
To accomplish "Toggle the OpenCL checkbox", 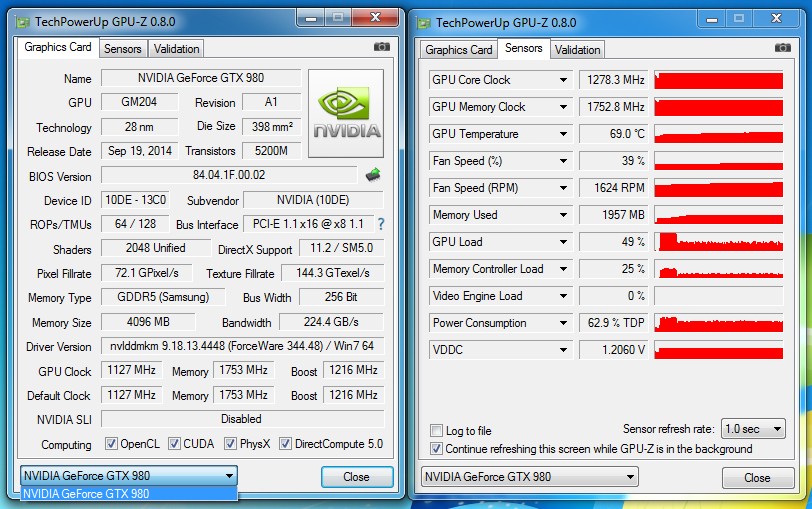I will click(111, 444).
